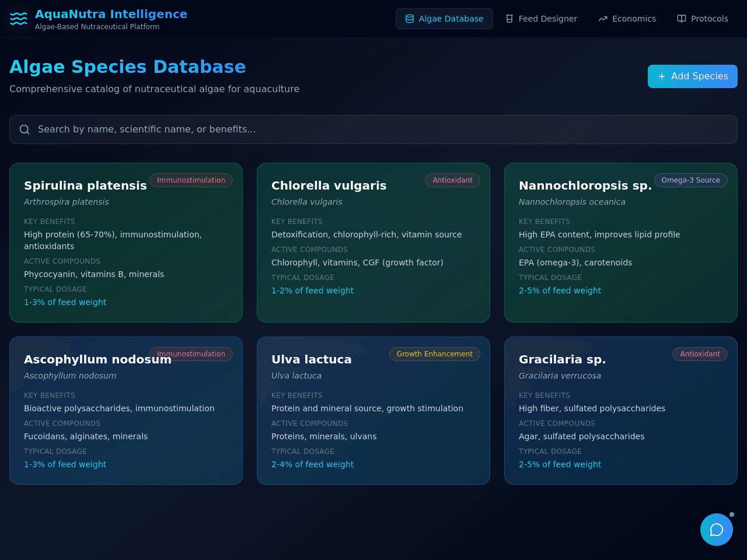Click the Omega-3 Source tag

click(690, 180)
